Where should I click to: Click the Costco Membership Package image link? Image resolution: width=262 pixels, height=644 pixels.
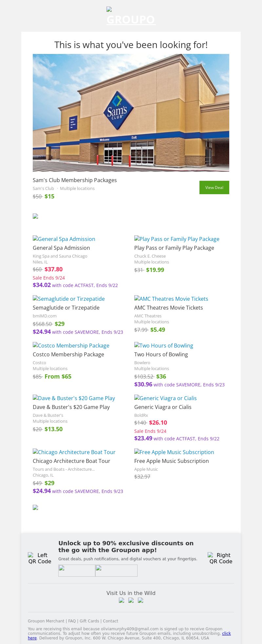71,346
